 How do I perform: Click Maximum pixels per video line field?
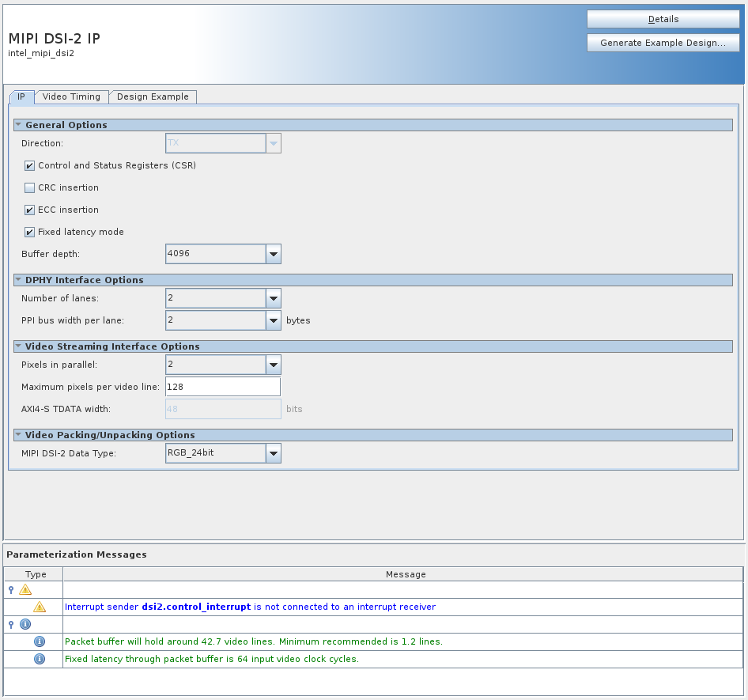(x=223, y=387)
